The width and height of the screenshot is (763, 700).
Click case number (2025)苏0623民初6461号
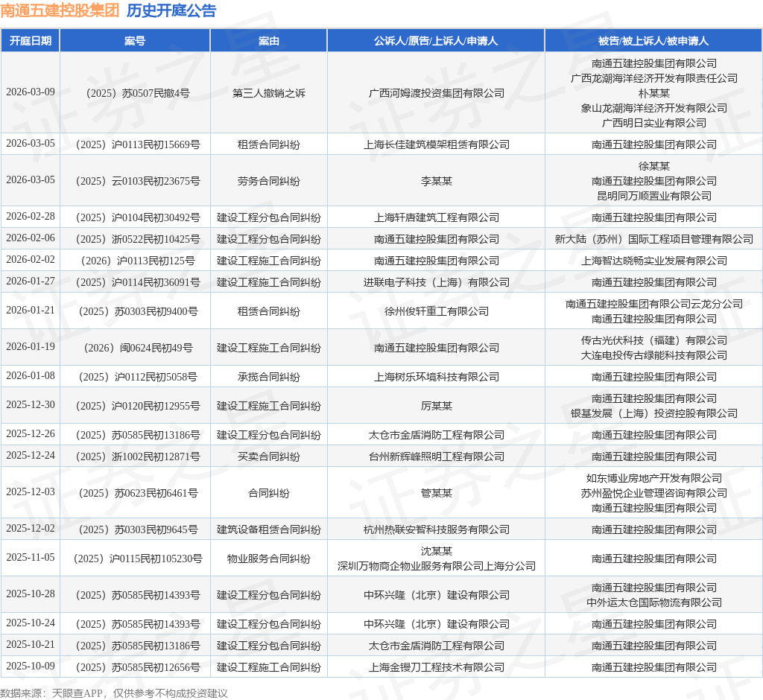point(138,493)
